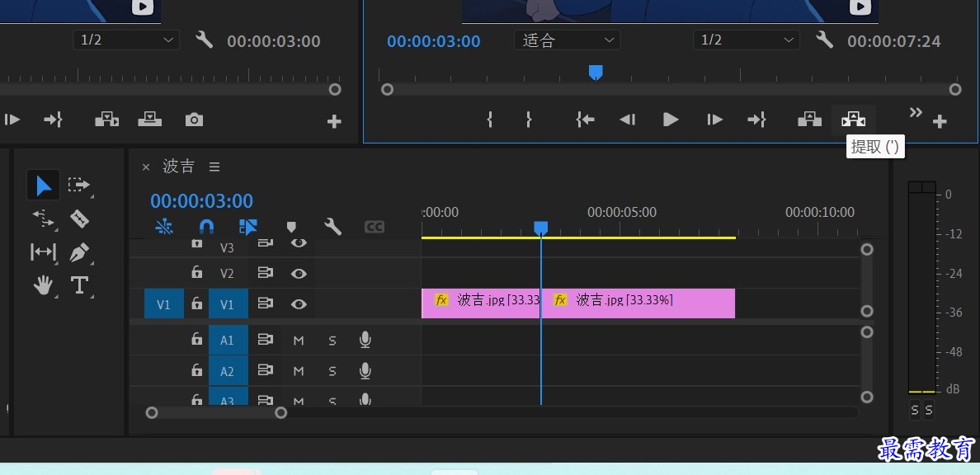Screen dimensions: 980x475
Task: Solo the A2 track
Action: click(x=332, y=371)
